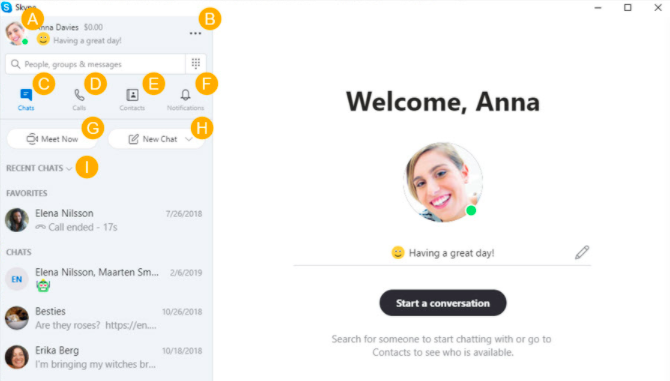Switch to the Calls tab
Viewport: 670px width, 381px height.
point(79,100)
